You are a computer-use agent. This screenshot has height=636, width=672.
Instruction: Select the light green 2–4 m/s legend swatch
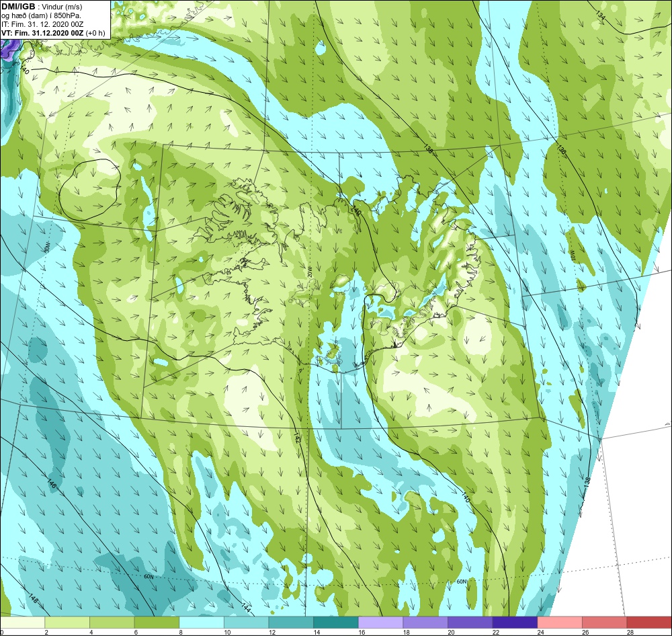click(67, 622)
